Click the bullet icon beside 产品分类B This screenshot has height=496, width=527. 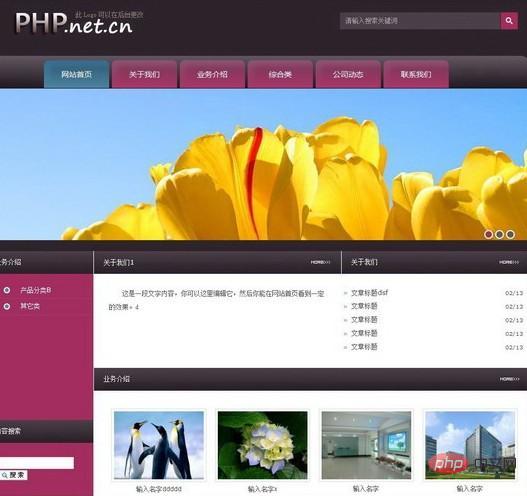7,290
